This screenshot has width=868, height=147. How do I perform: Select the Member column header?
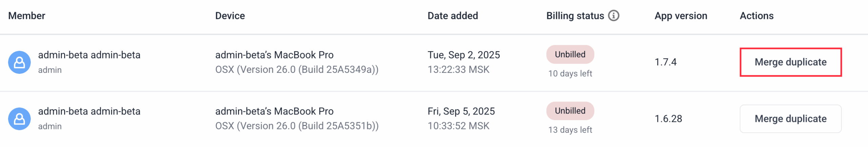coord(27,16)
